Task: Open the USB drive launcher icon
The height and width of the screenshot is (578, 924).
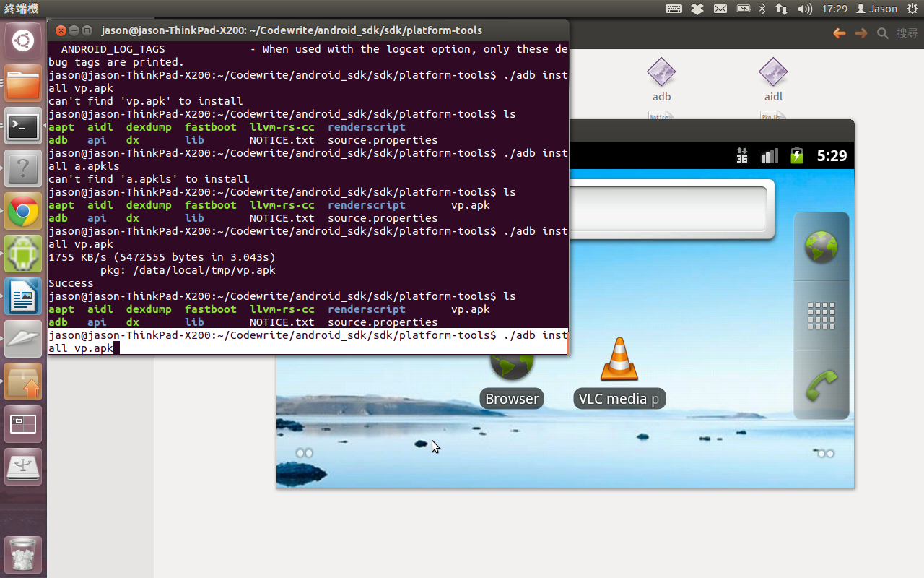Action: coord(23,467)
